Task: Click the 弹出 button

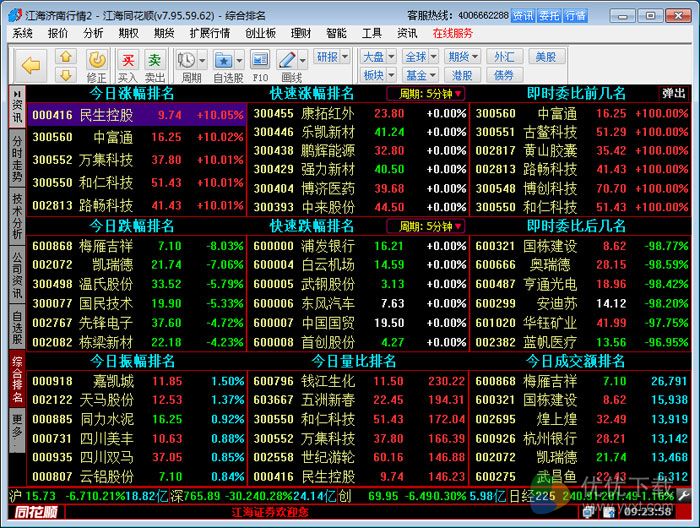Action: click(x=674, y=93)
